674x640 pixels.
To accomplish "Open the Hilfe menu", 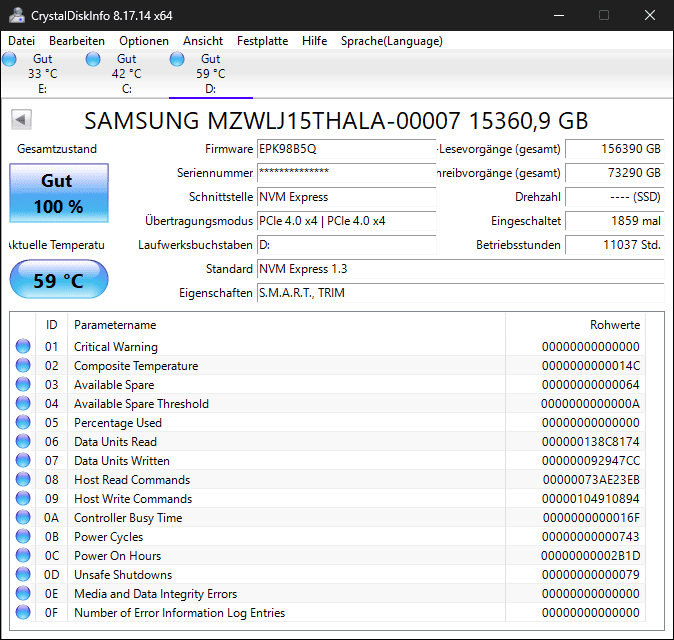I will (315, 41).
